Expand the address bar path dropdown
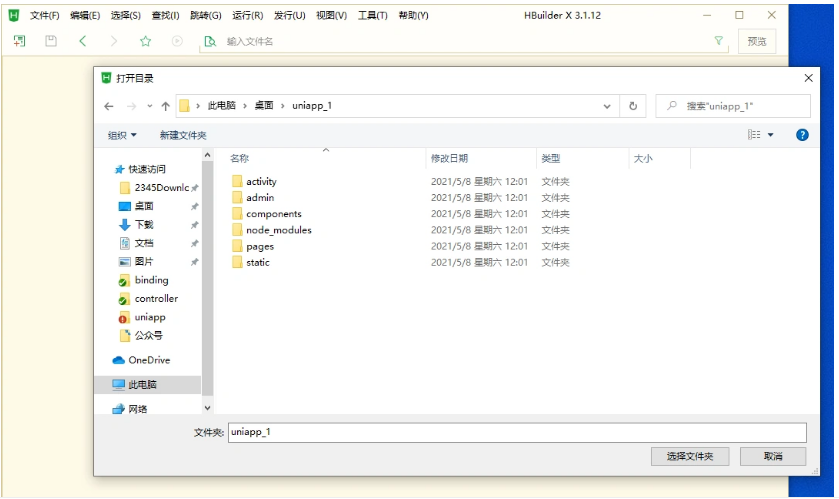The width and height of the screenshot is (839, 499). pyautogui.click(x=607, y=106)
